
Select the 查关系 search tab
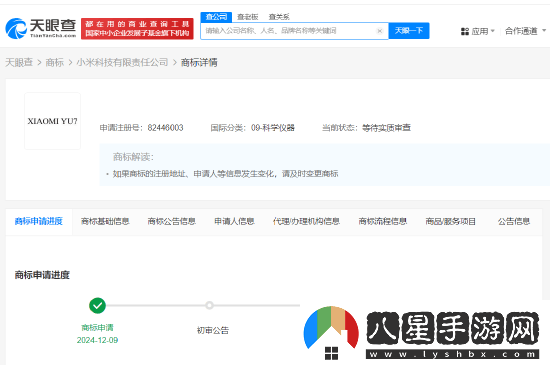[279, 17]
